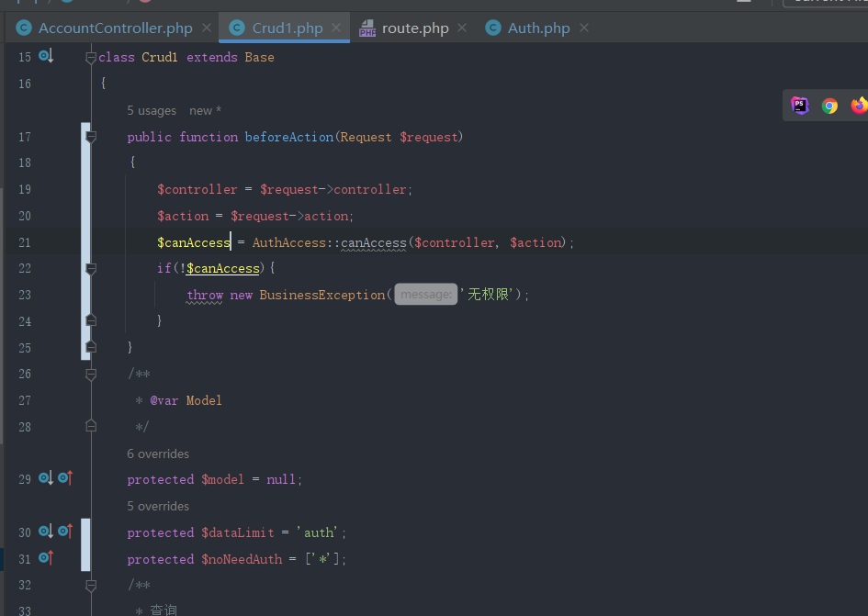The width and height of the screenshot is (868, 616).
Task: Click the 'message:' parameter hint
Action: coord(425,295)
